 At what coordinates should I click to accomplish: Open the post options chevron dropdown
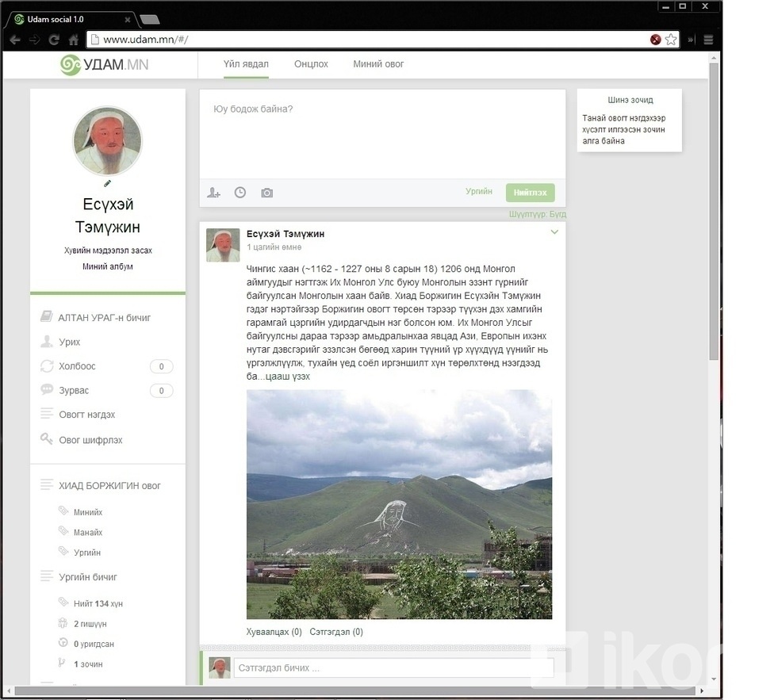click(554, 232)
